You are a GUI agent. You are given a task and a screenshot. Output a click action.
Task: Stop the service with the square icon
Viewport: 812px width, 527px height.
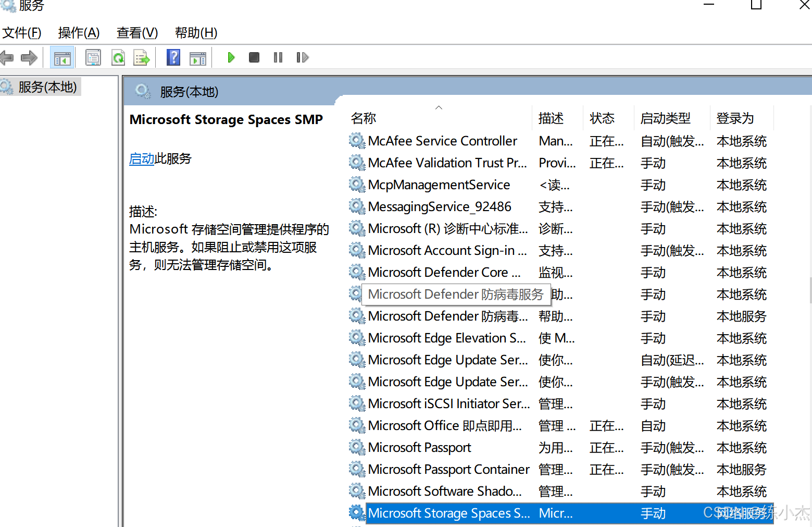(x=254, y=57)
